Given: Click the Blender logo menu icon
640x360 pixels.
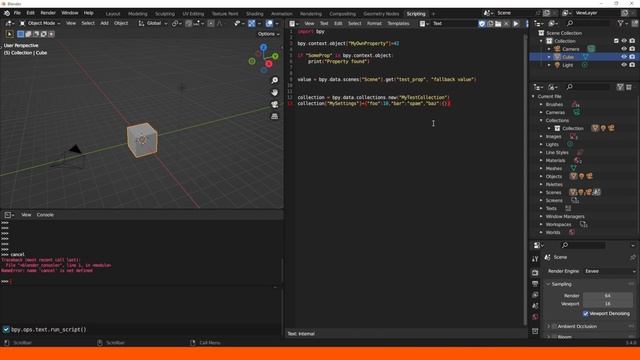Looking at the screenshot, I should pyautogui.click(x=7, y=13).
